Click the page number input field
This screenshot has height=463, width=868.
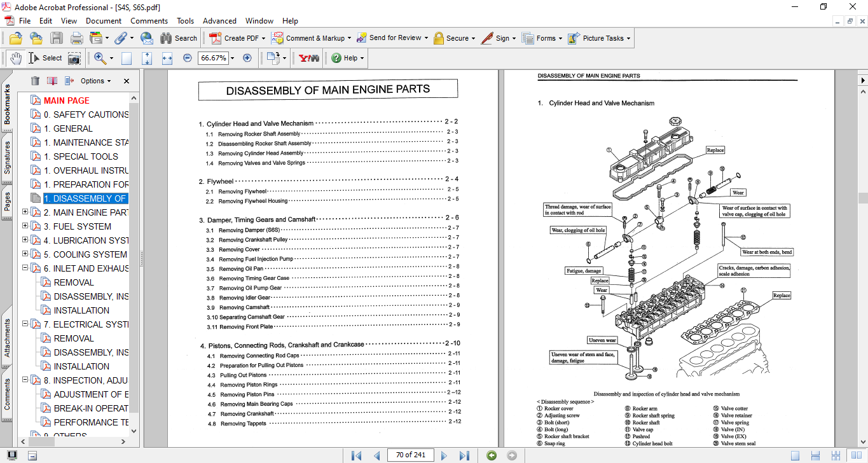click(411, 455)
